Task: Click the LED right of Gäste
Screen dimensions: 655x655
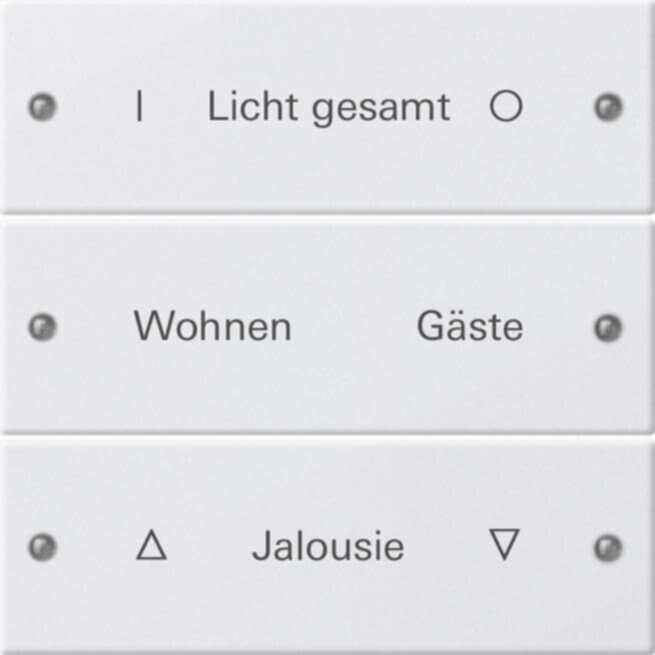Action: (x=607, y=327)
